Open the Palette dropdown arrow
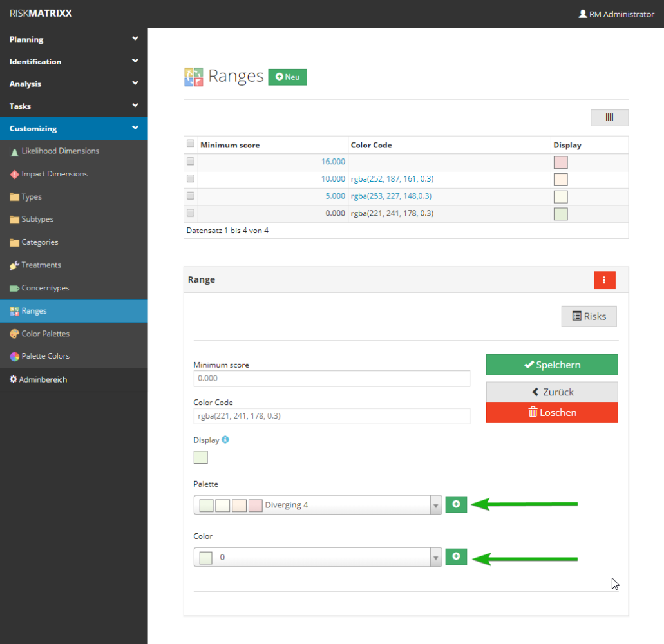This screenshot has height=644, width=664. (436, 505)
